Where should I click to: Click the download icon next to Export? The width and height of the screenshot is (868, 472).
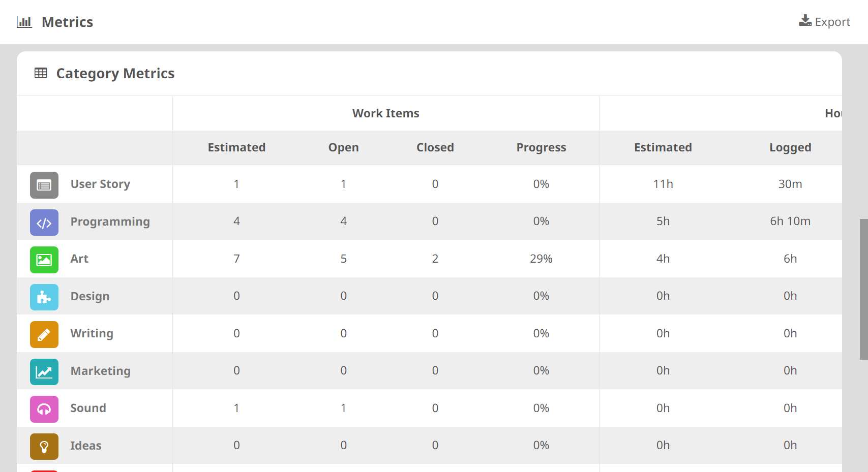pyautogui.click(x=805, y=20)
